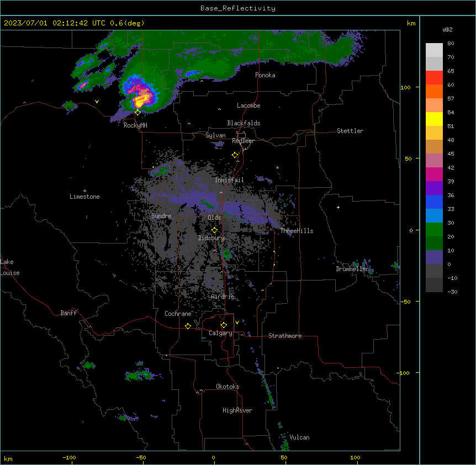Select the Olds label

point(214,218)
